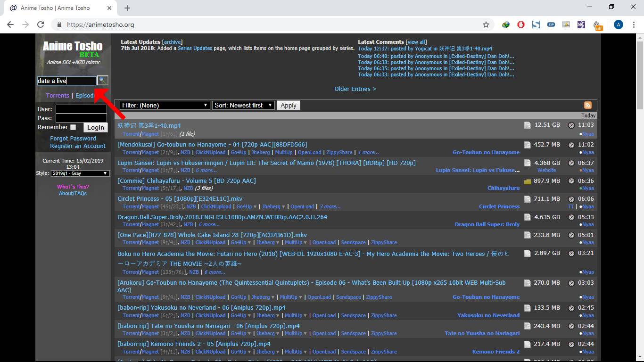Open the RSS feed icon

pyautogui.click(x=587, y=106)
